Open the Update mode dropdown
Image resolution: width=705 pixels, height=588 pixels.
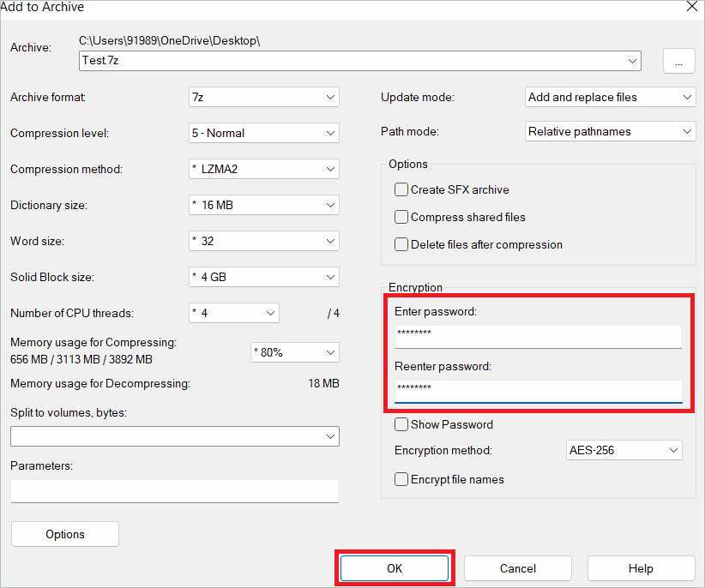609,97
